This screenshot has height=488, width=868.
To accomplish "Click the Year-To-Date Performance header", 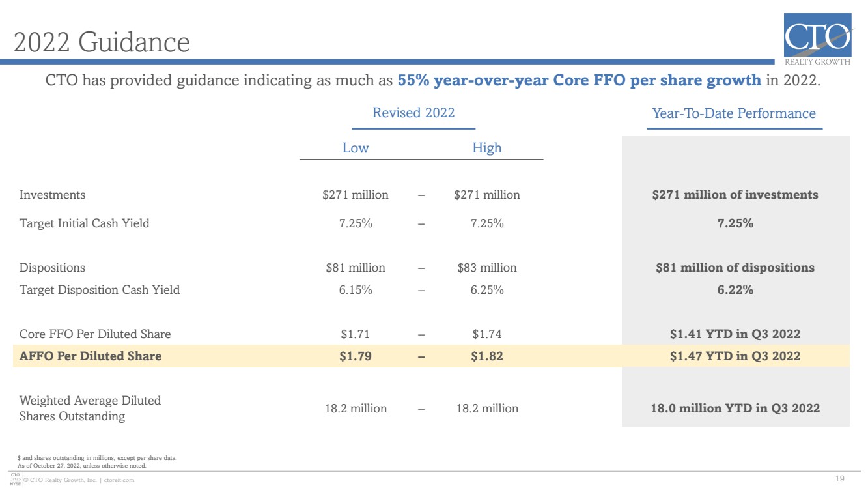I will 734,113.
